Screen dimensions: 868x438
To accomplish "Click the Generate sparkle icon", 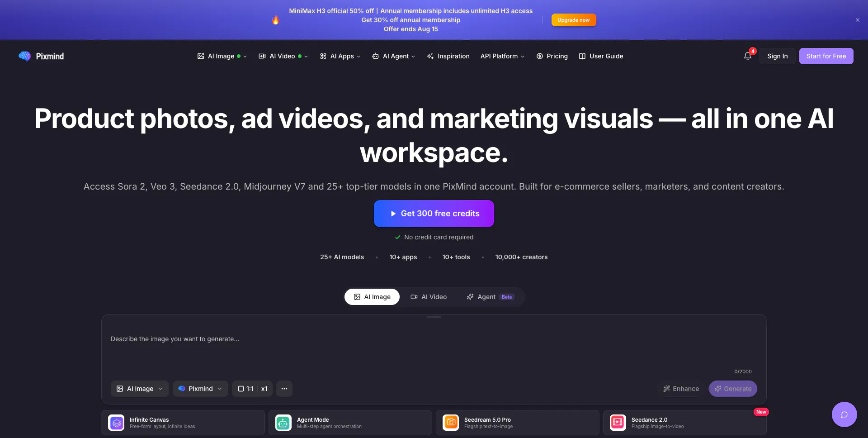I will click(718, 389).
